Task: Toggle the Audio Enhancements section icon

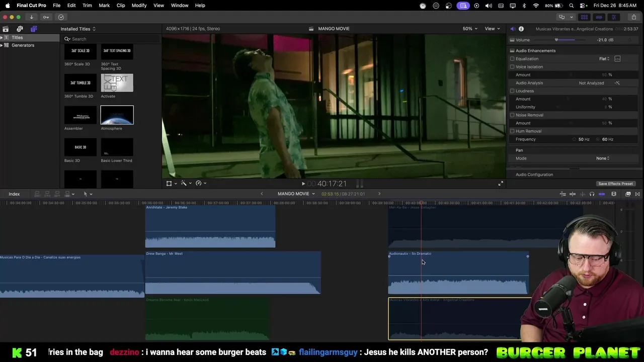Action: click(512, 51)
